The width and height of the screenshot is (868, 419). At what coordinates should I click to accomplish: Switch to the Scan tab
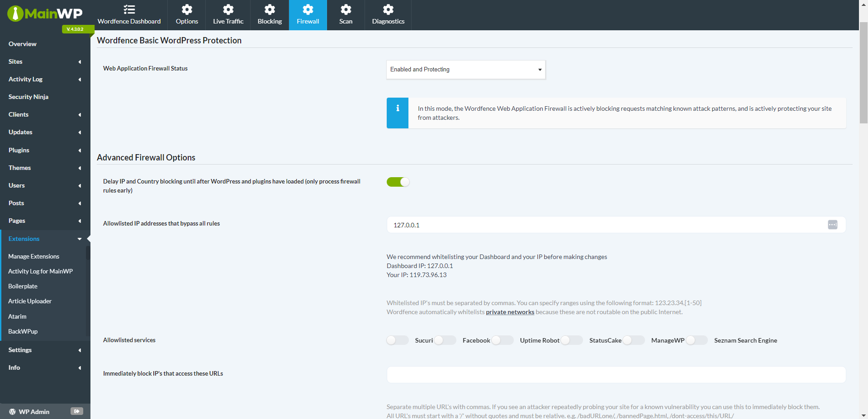346,15
